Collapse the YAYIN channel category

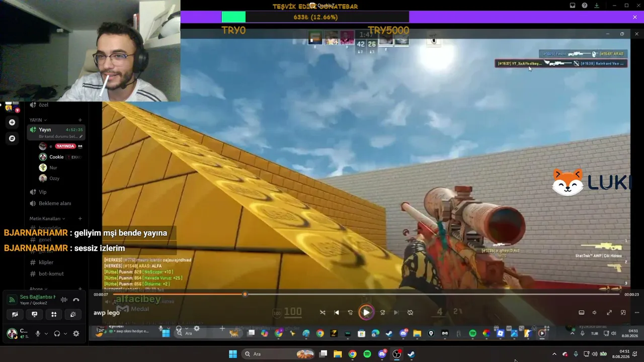(38, 120)
